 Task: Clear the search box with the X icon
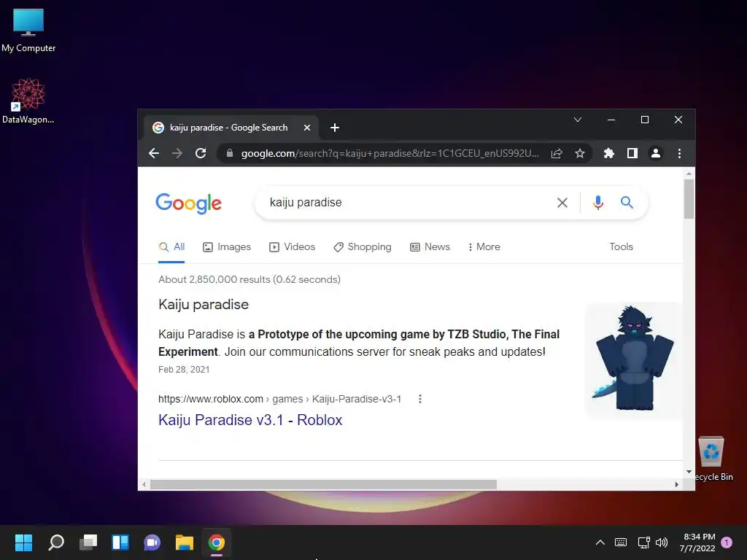click(562, 203)
